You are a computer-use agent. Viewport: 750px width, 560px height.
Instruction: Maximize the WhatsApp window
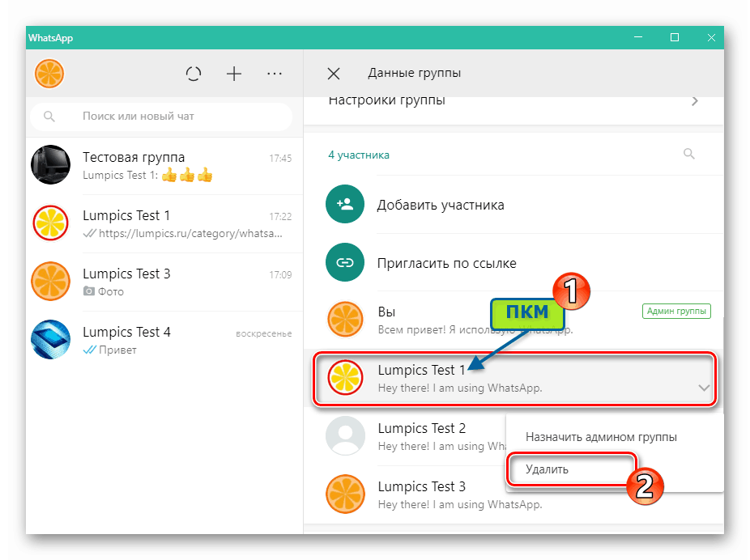coord(675,37)
